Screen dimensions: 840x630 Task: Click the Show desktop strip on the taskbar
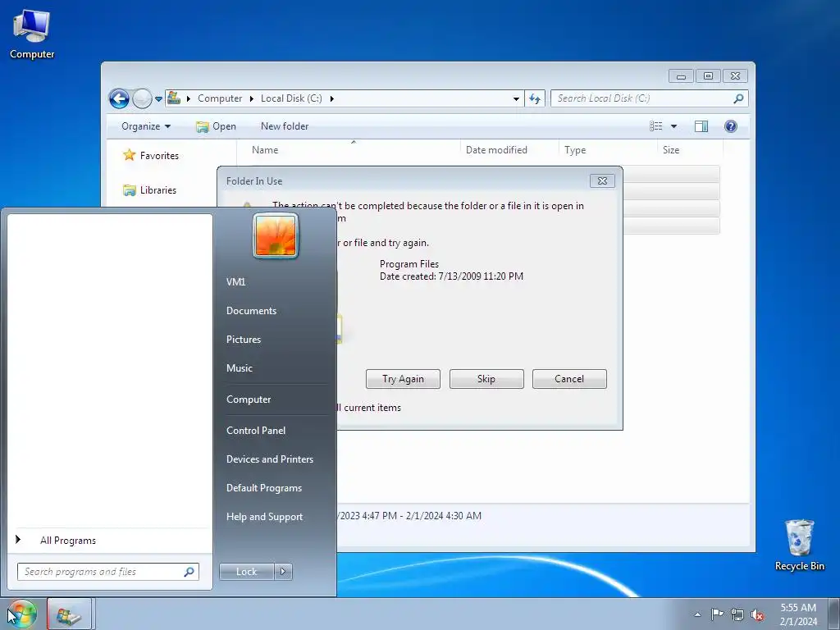coord(833,614)
